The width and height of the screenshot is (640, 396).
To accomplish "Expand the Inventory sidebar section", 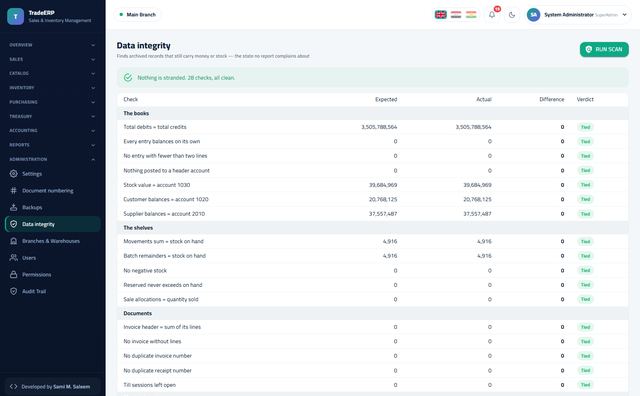I will coord(52,88).
